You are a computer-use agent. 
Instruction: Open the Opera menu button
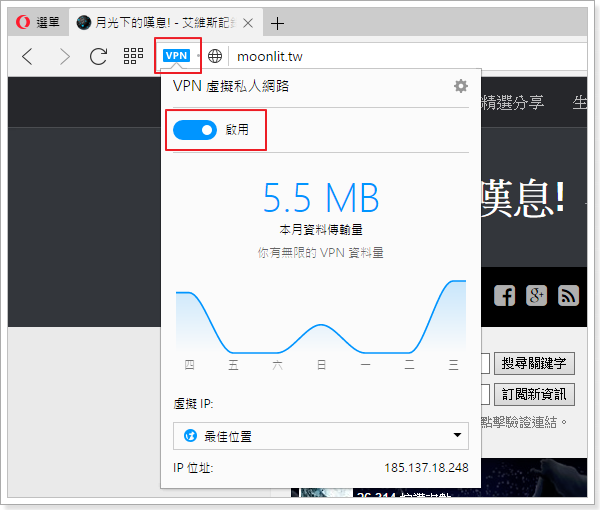(38, 23)
